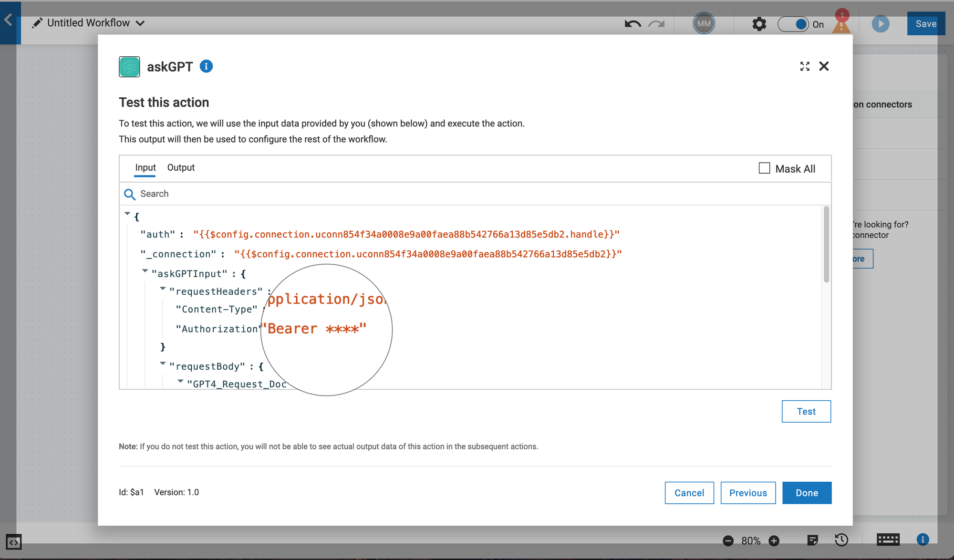Open the Untitled Workflow name dropdown
Viewport: 954px width, 560px height.
140,23
